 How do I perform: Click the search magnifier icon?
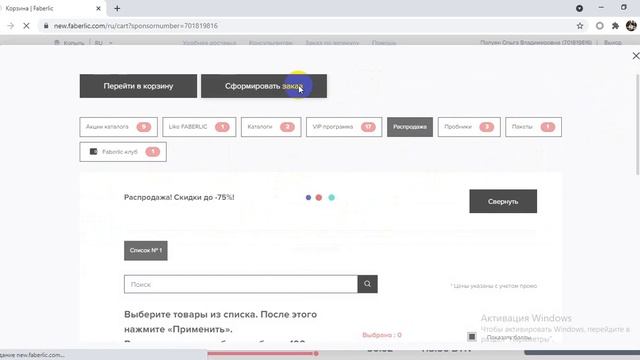(x=367, y=284)
